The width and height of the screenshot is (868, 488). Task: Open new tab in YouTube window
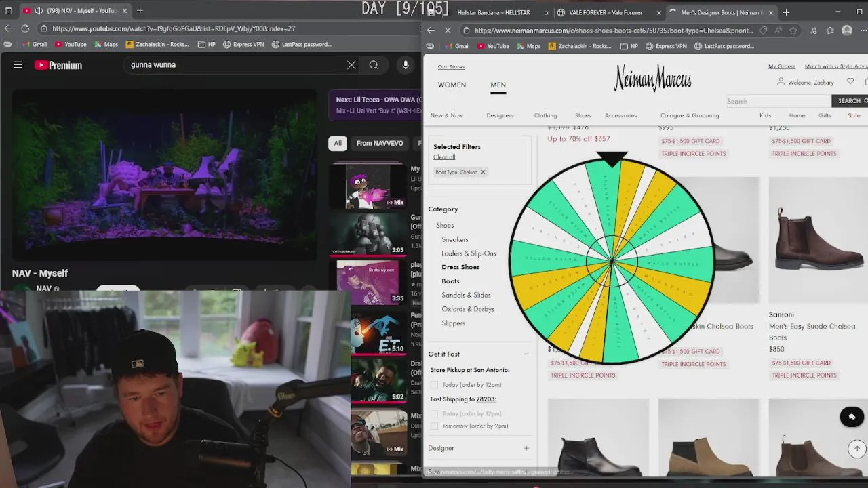click(140, 11)
